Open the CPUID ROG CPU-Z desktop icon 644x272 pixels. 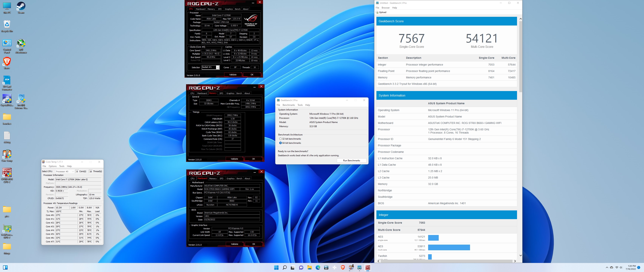click(7, 176)
